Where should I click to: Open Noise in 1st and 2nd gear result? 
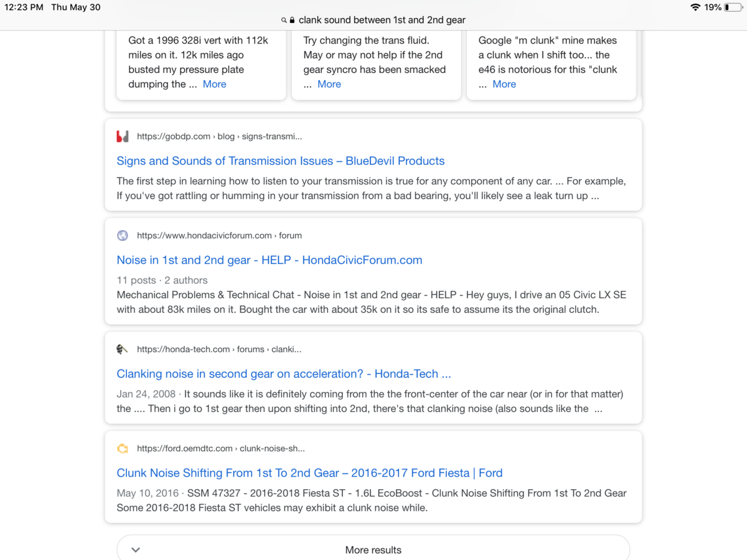pyautogui.click(x=270, y=260)
